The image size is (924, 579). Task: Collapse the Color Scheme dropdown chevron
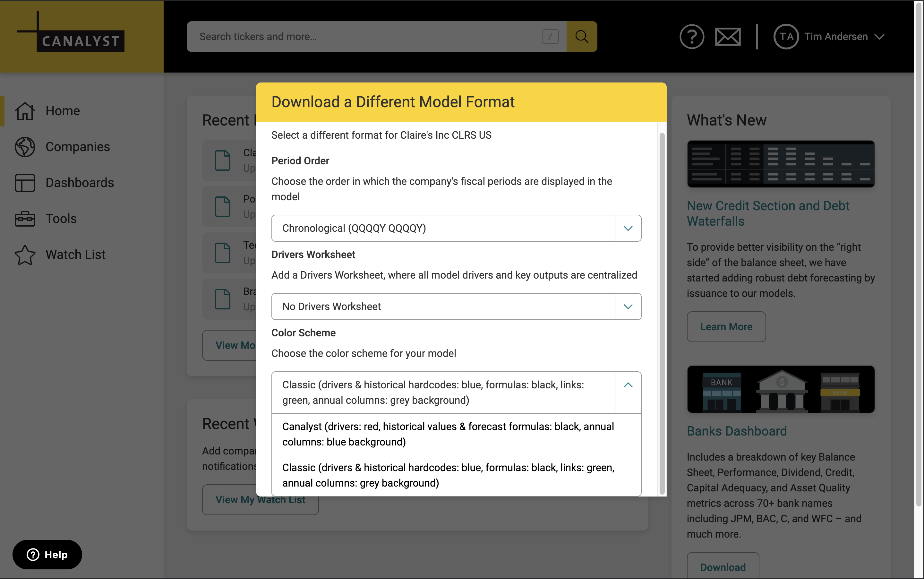click(628, 385)
